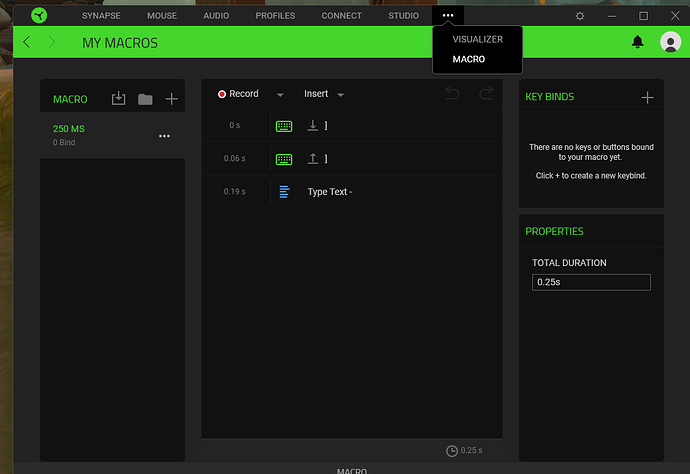Select the 0.19 s timestamp
The height and width of the screenshot is (474, 690).
pyautogui.click(x=235, y=191)
